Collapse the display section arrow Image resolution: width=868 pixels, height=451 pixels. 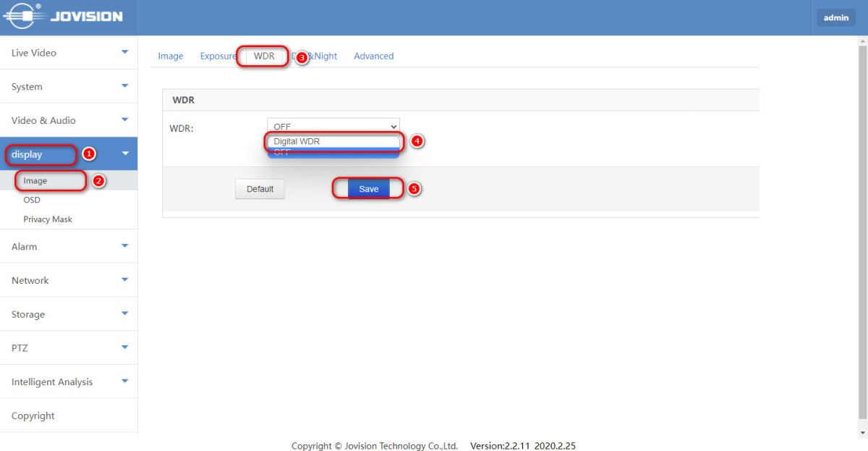tap(124, 153)
